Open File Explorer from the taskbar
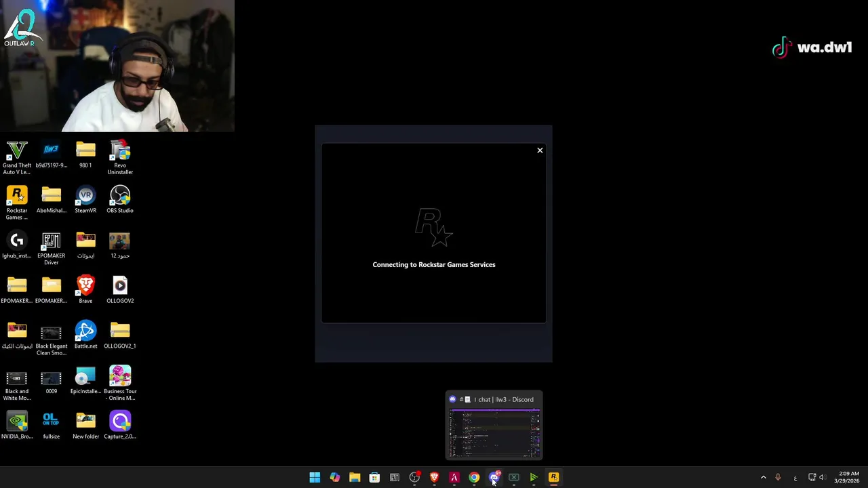 click(x=355, y=477)
